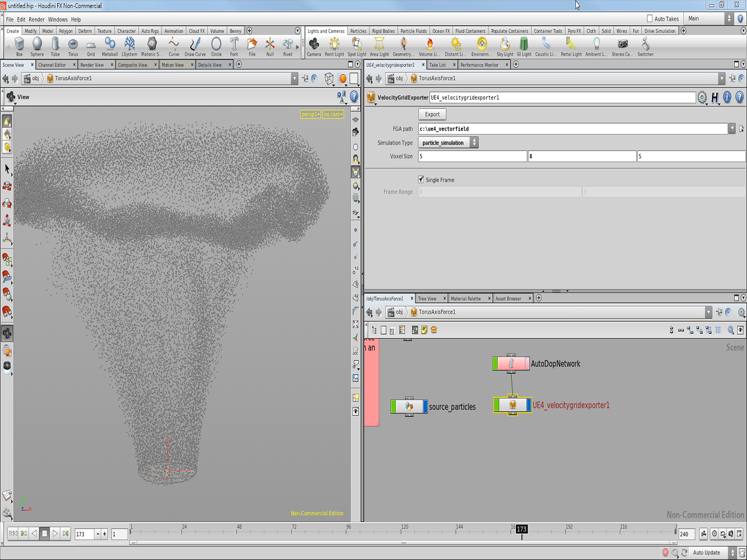Click the FGA path input field
This screenshot has height=560, width=747.
(x=572, y=129)
